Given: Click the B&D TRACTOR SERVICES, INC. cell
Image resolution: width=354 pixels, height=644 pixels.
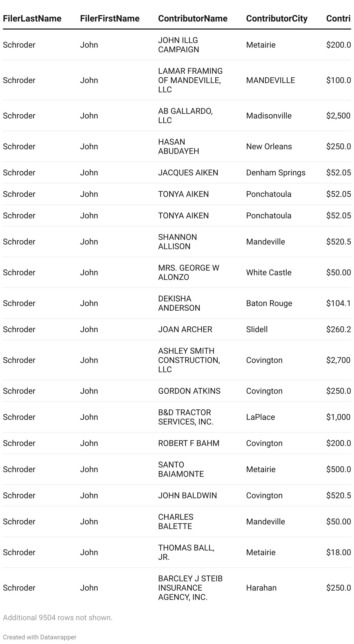Looking at the screenshot, I should click(x=186, y=417).
